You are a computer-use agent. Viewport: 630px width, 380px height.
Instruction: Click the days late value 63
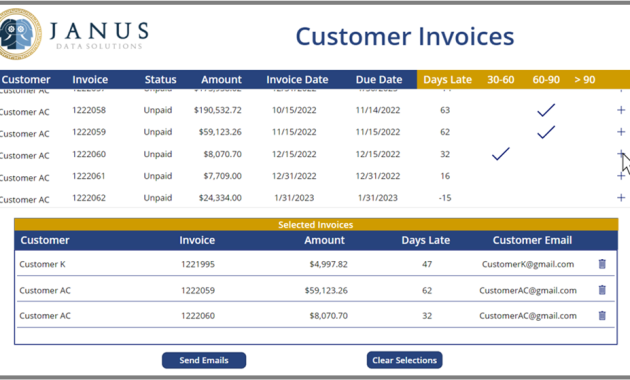point(445,110)
